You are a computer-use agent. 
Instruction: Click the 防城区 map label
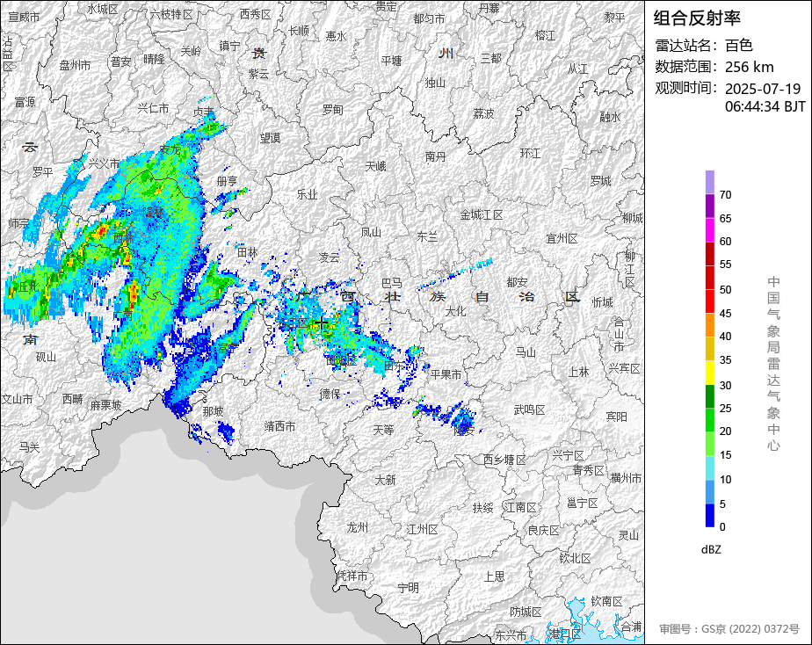[x=526, y=612]
